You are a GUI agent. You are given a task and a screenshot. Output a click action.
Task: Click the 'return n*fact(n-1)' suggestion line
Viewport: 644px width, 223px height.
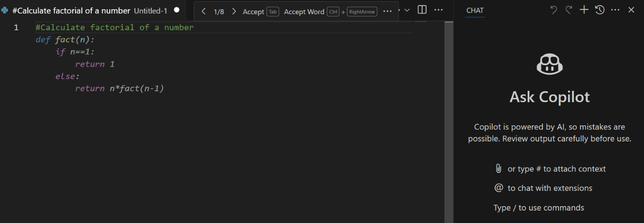[120, 88]
